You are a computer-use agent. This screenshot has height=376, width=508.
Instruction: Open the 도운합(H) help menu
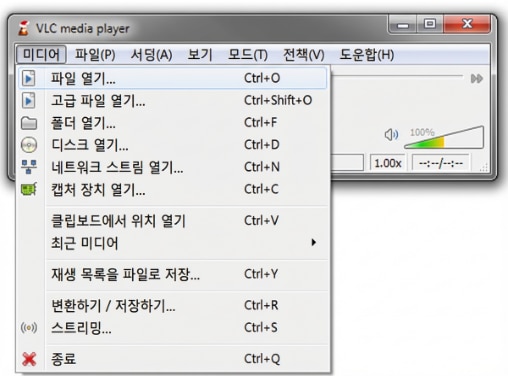(x=367, y=54)
